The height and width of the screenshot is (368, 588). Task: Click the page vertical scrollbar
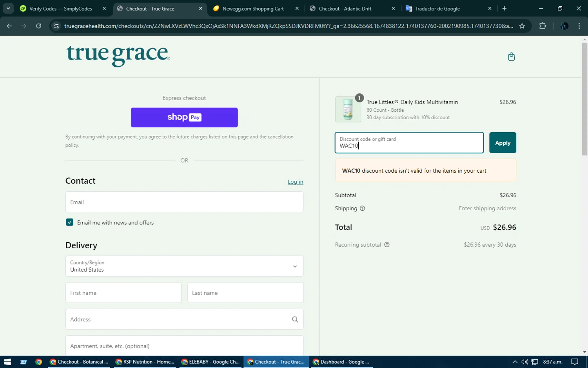pos(585,99)
